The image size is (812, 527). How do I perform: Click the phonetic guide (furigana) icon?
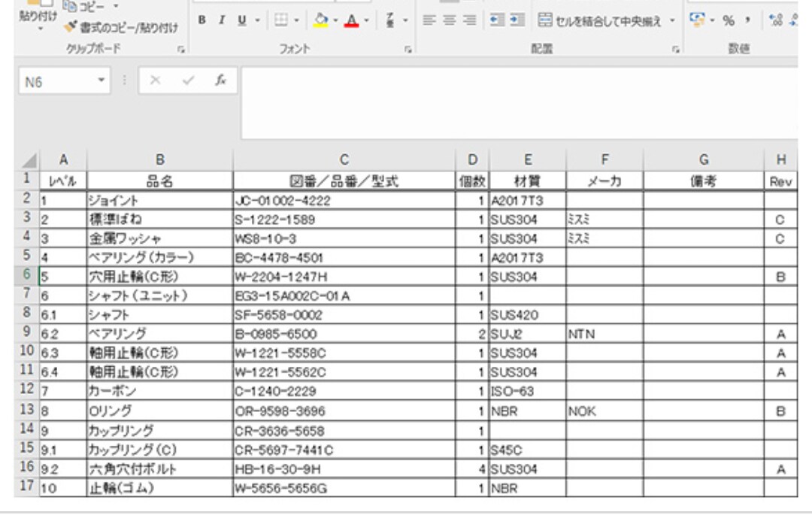tap(390, 20)
